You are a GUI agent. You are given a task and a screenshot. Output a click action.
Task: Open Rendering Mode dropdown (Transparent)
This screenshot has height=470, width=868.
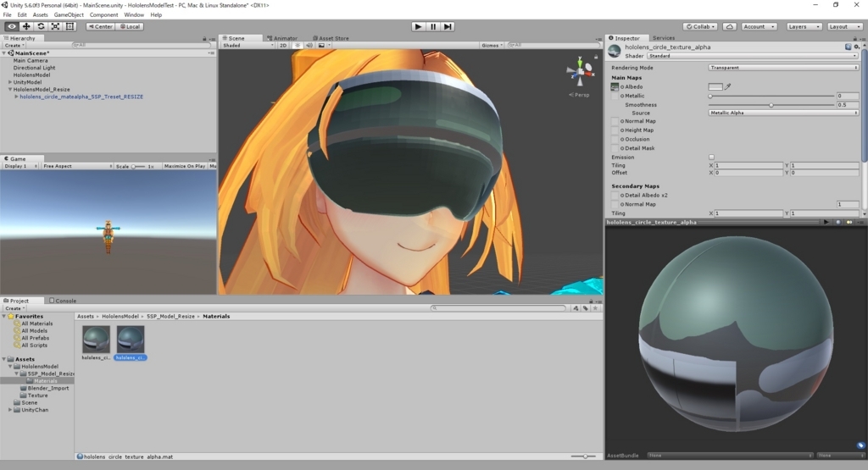click(783, 68)
